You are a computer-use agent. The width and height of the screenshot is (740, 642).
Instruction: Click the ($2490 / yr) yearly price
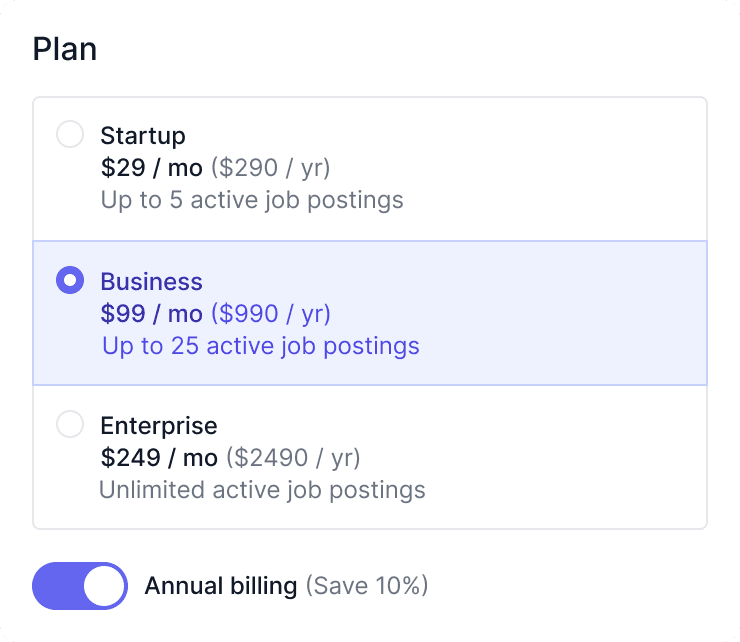coord(293,458)
